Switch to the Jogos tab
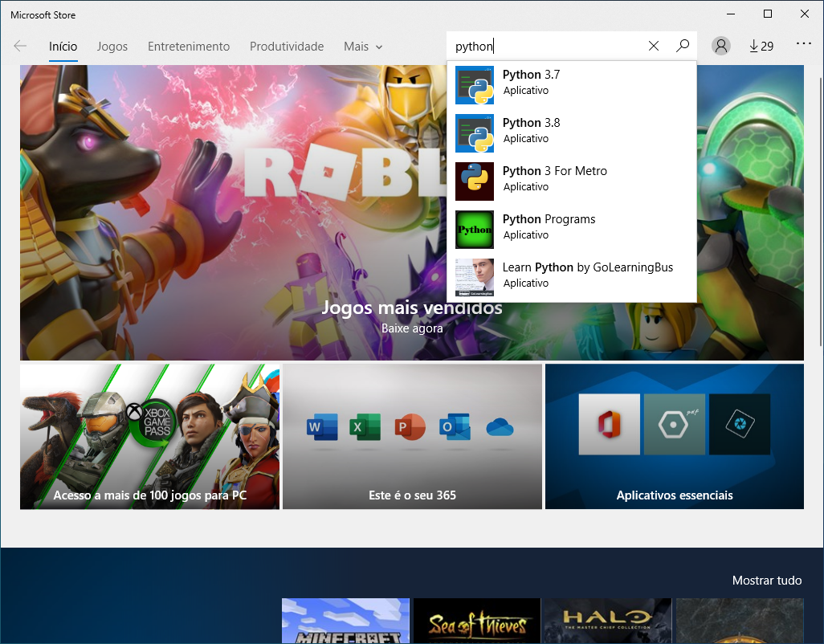Viewport: 824px width, 644px height. coord(112,47)
